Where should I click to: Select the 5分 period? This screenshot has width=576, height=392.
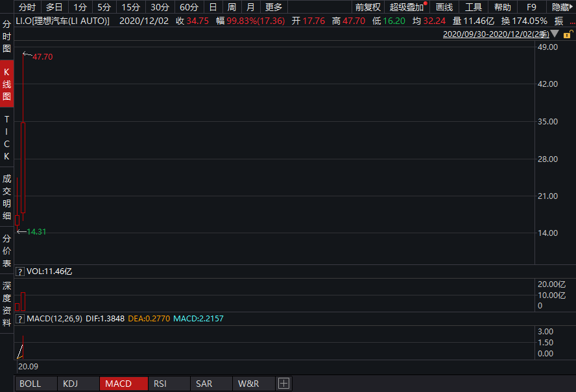[x=104, y=7]
